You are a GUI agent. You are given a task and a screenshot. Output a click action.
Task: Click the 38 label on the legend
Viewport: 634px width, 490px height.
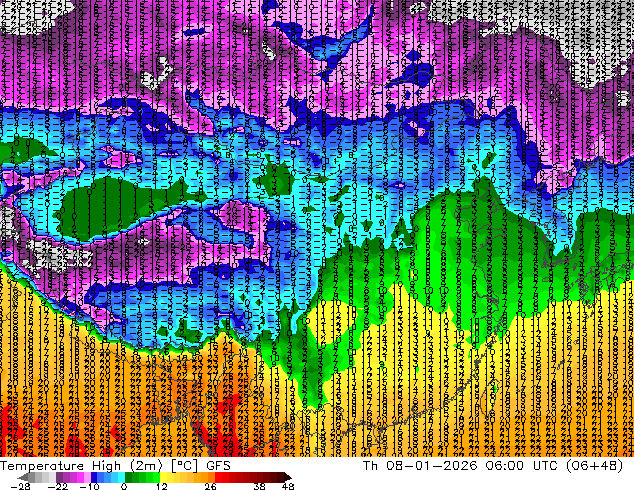pyautogui.click(x=259, y=486)
